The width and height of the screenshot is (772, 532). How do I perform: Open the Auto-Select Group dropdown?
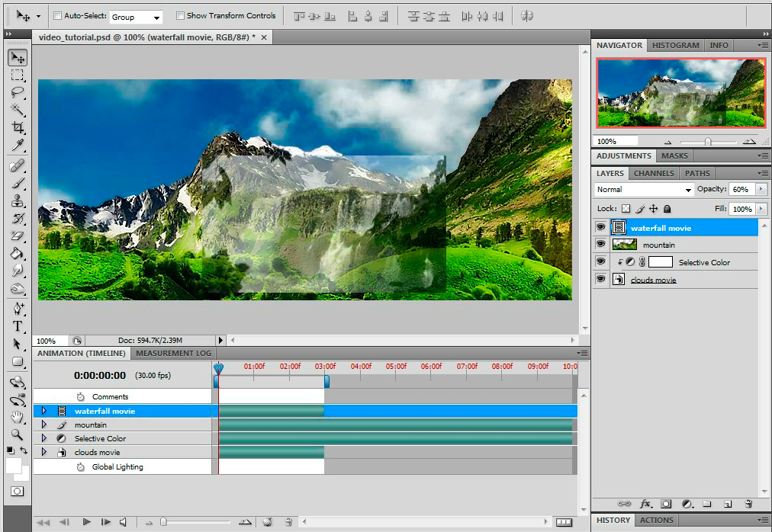pos(136,17)
